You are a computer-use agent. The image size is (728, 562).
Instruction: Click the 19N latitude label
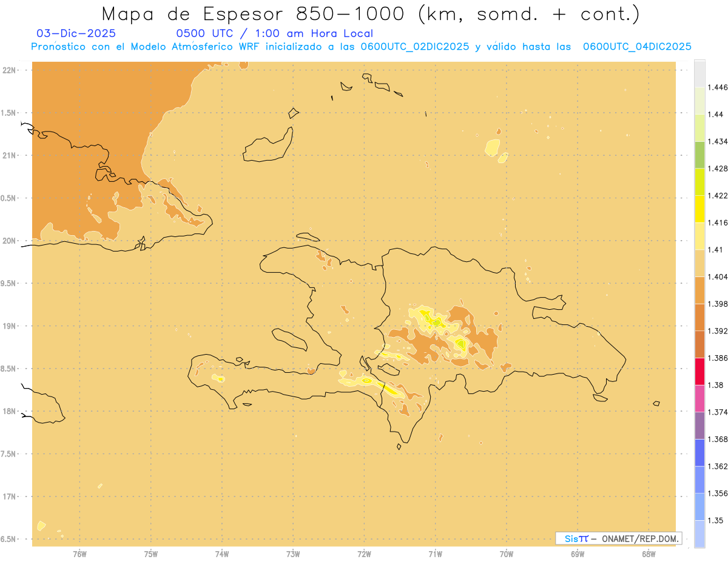10,326
